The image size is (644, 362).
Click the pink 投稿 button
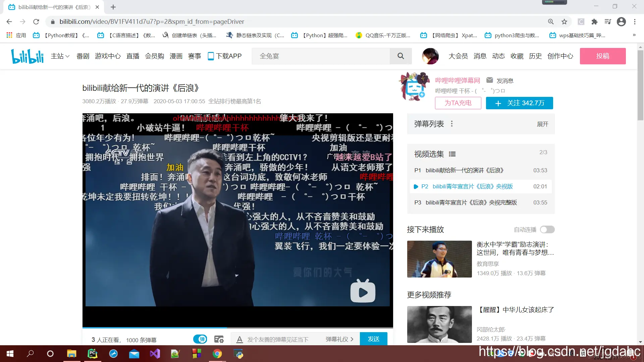603,56
